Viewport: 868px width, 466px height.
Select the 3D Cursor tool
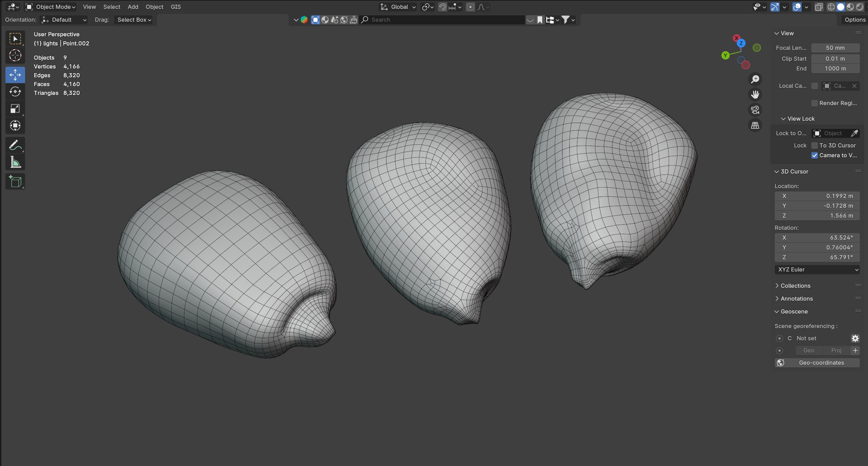pyautogui.click(x=15, y=56)
